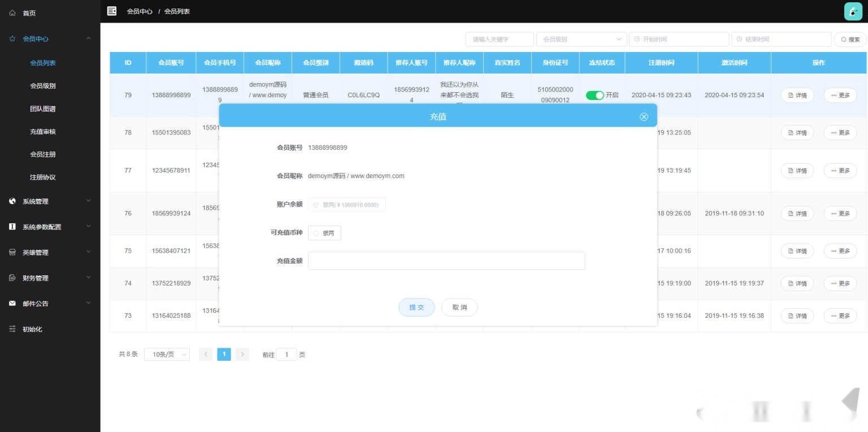
Task: Click the 提交 button in the 充值 dialog
Action: [416, 307]
